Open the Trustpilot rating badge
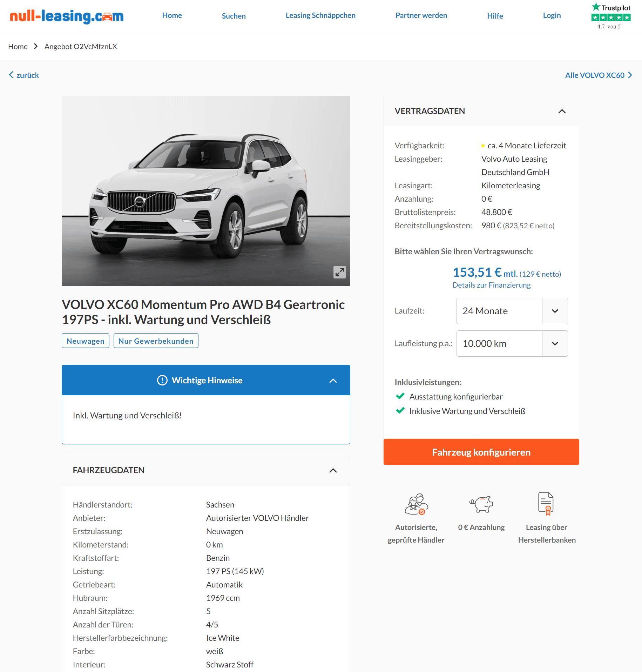The width and height of the screenshot is (642, 672). click(611, 16)
